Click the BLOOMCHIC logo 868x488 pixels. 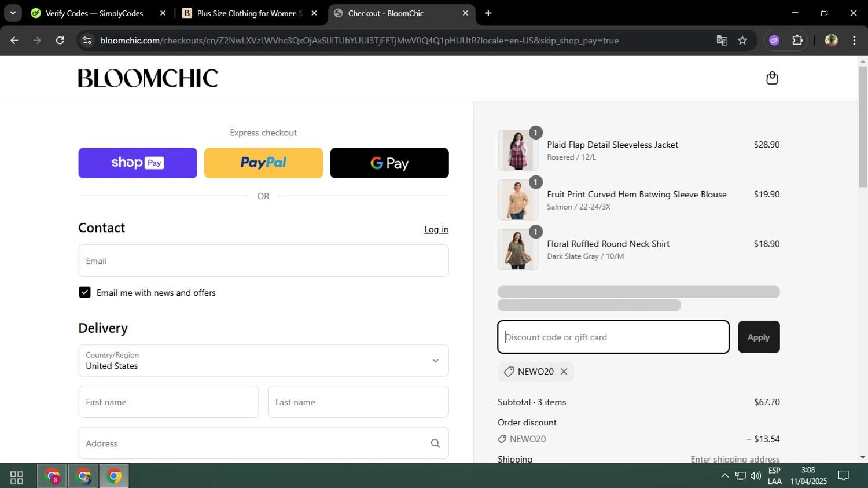(x=148, y=78)
